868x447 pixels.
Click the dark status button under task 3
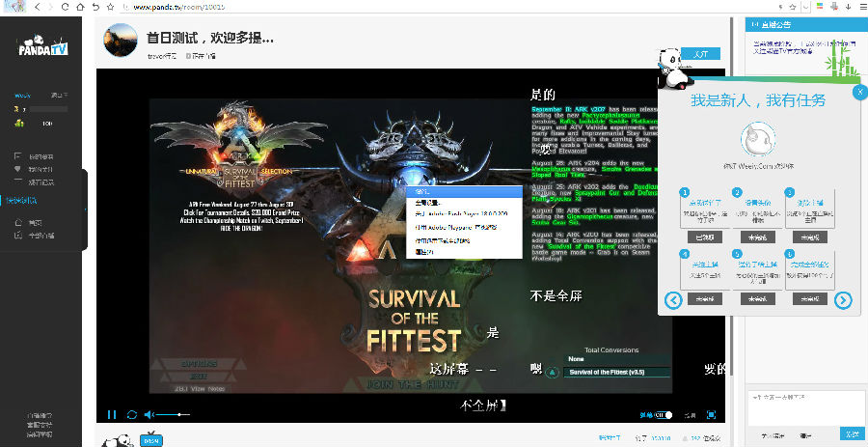[x=810, y=237]
